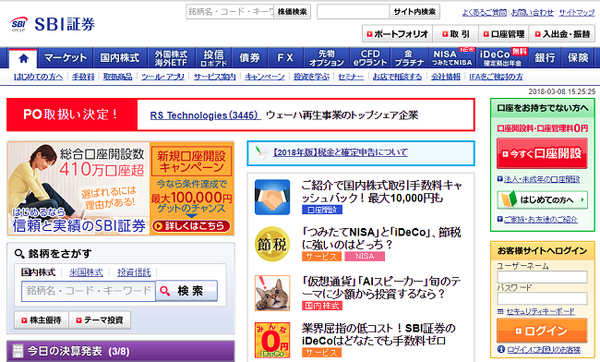
Task: Focus the パスワード field
Action: [x=542, y=298]
